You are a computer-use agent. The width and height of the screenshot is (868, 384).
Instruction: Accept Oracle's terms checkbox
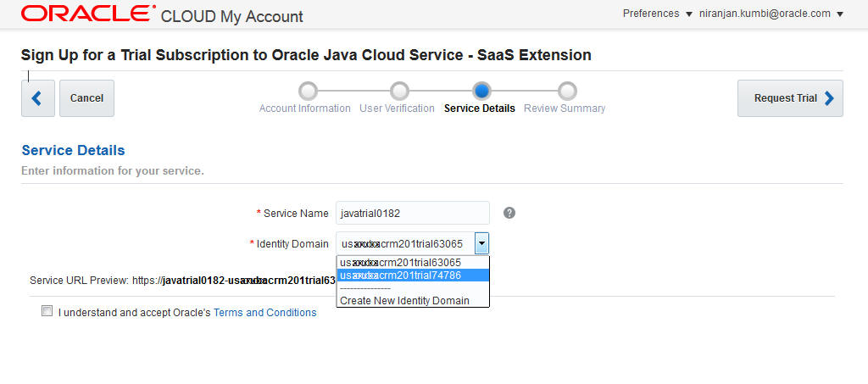coord(47,311)
